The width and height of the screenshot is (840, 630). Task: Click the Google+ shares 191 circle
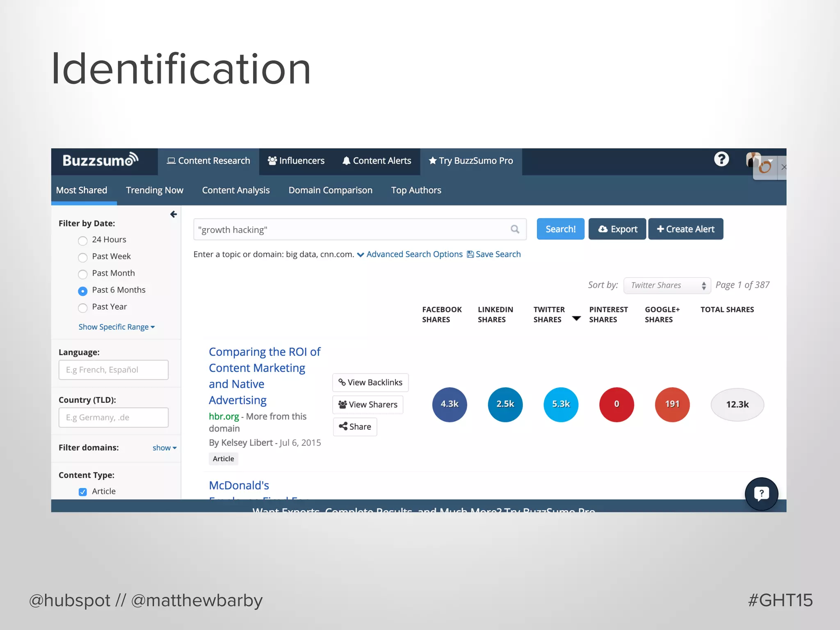[x=672, y=404]
